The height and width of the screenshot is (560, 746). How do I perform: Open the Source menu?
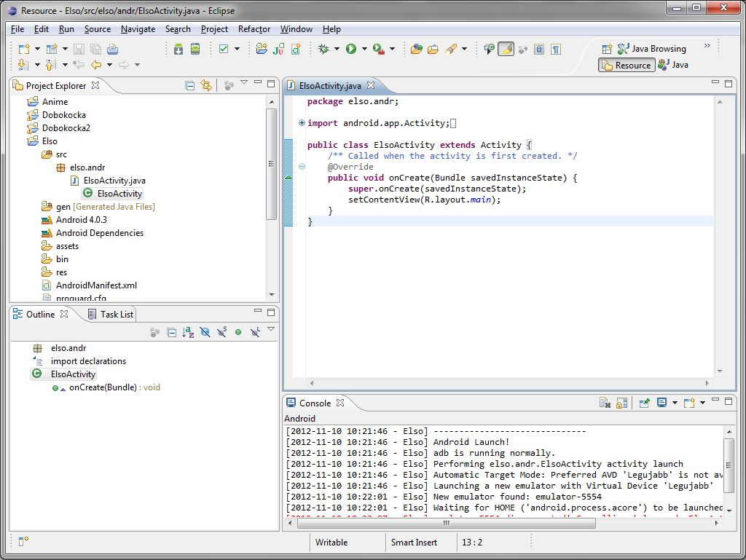98,29
